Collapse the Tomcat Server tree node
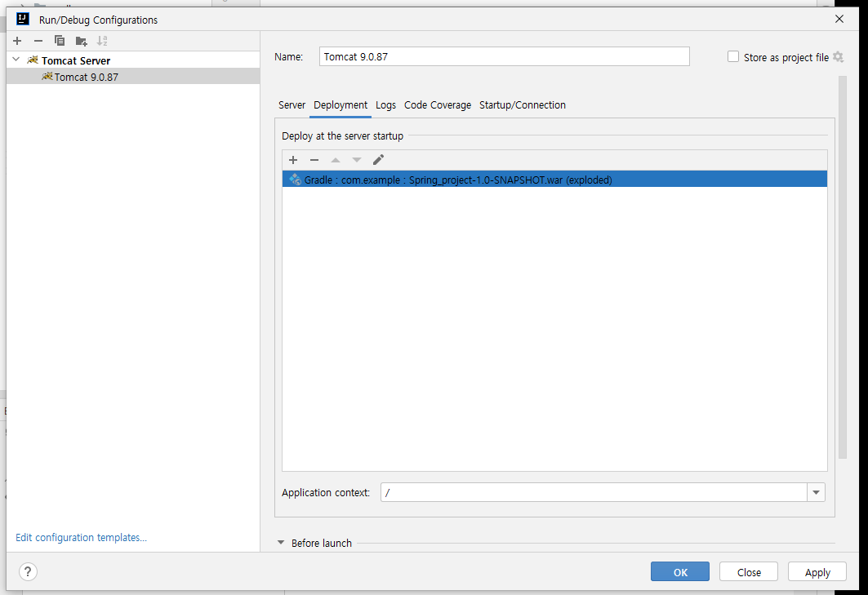The image size is (868, 595). [x=16, y=60]
